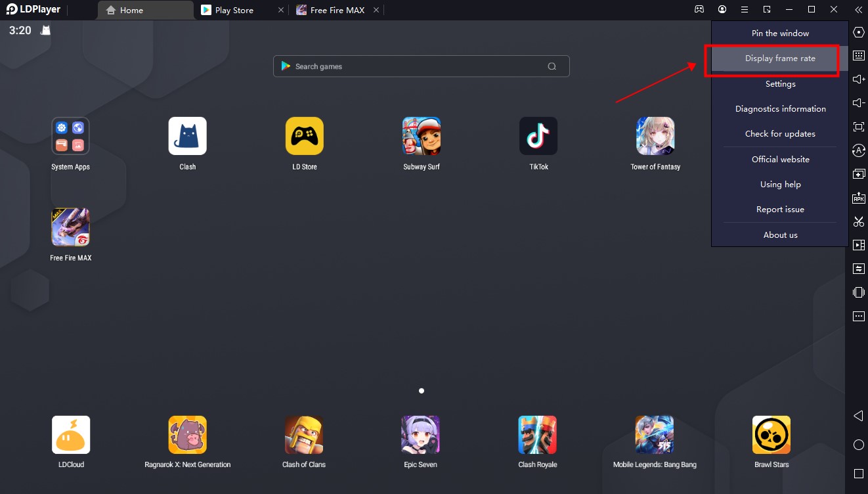Click the search magnifier icon
Image resolution: width=868 pixels, height=494 pixels.
point(552,66)
